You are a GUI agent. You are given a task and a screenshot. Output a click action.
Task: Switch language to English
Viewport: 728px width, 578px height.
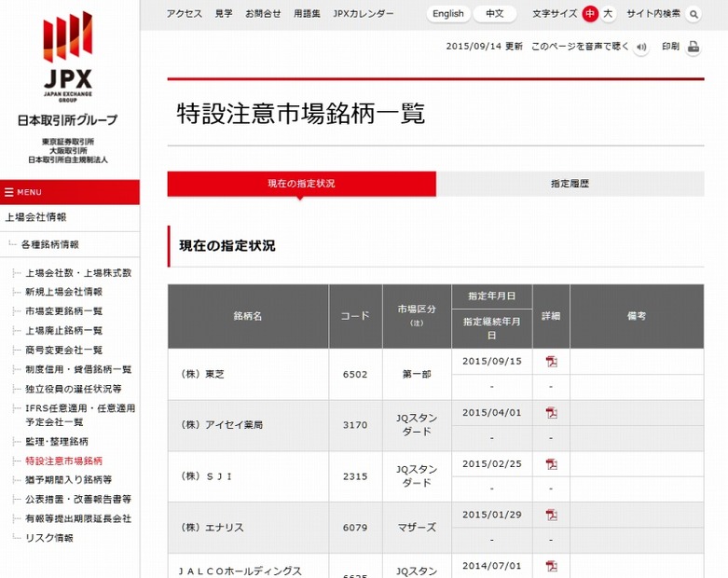[448, 14]
